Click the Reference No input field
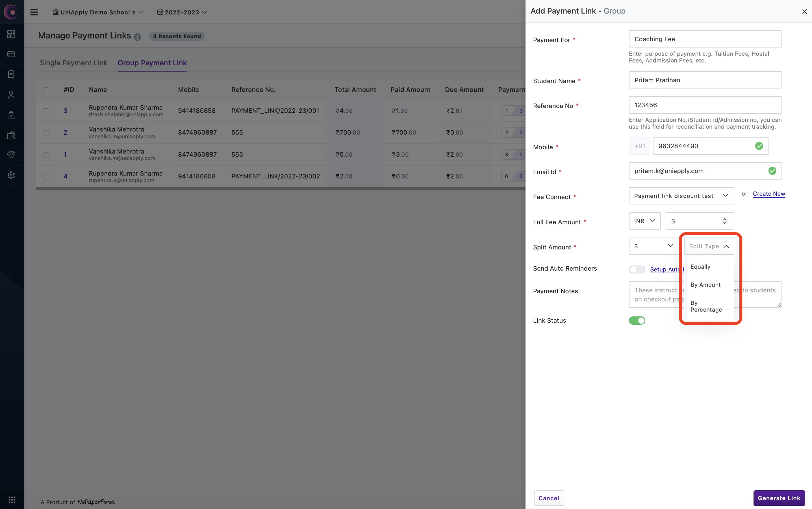 click(705, 105)
